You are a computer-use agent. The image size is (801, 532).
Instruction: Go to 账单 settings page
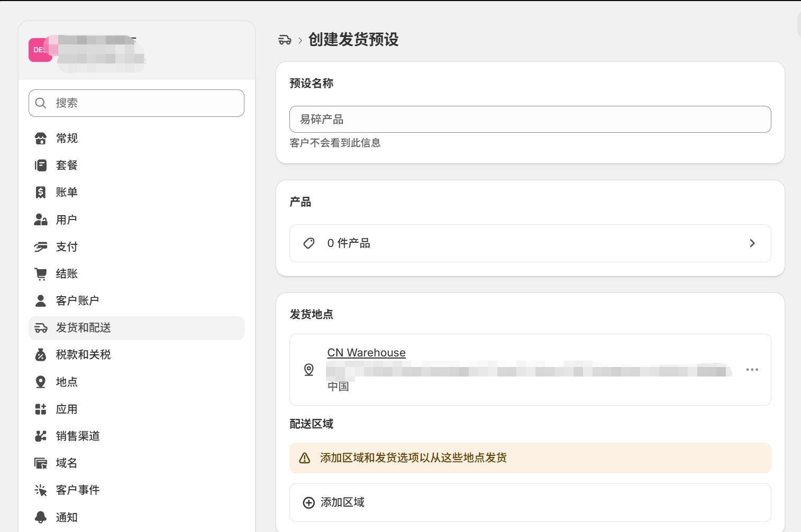[x=136, y=192]
